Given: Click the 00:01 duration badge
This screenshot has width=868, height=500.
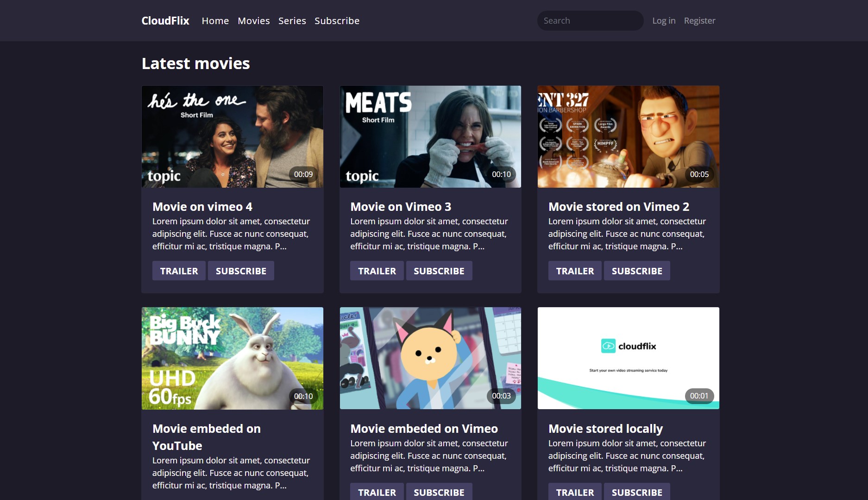Looking at the screenshot, I should tap(699, 396).
